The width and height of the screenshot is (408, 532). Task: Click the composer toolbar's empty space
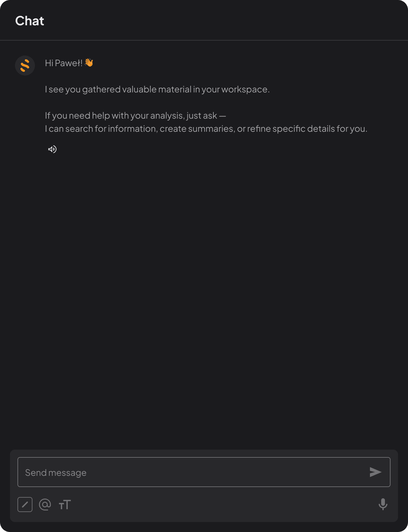(x=225, y=505)
